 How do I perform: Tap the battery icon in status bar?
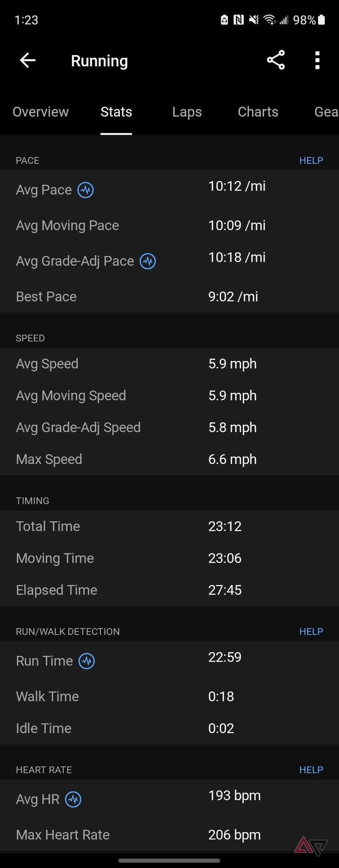point(321,20)
